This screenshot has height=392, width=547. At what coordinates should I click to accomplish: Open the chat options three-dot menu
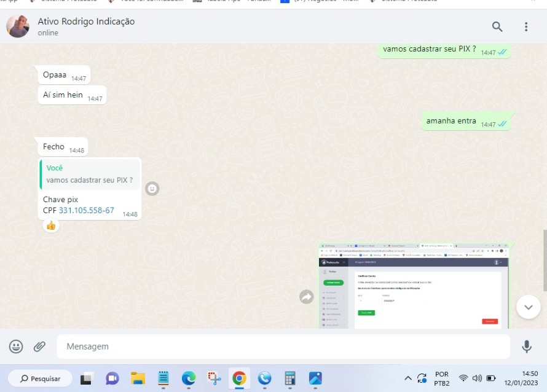pyautogui.click(x=526, y=26)
